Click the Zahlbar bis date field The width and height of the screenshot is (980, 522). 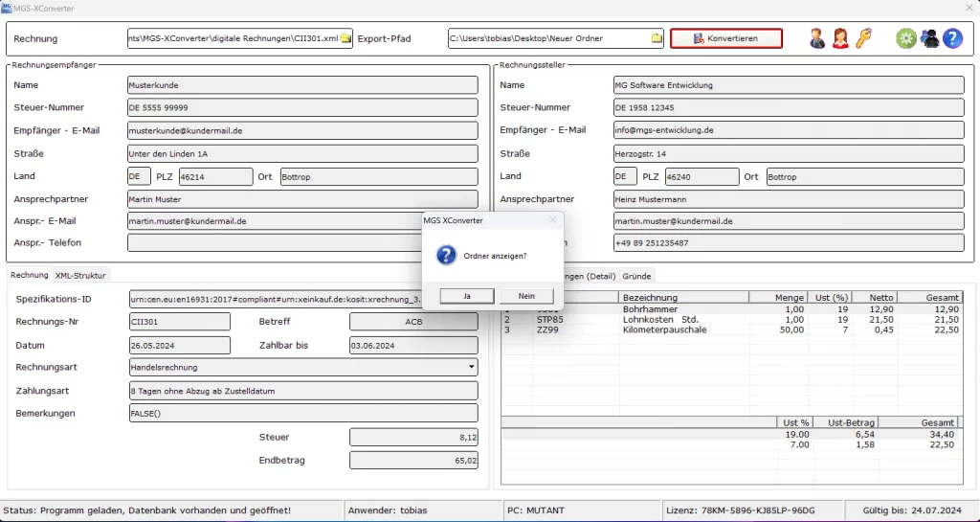pyautogui.click(x=412, y=345)
